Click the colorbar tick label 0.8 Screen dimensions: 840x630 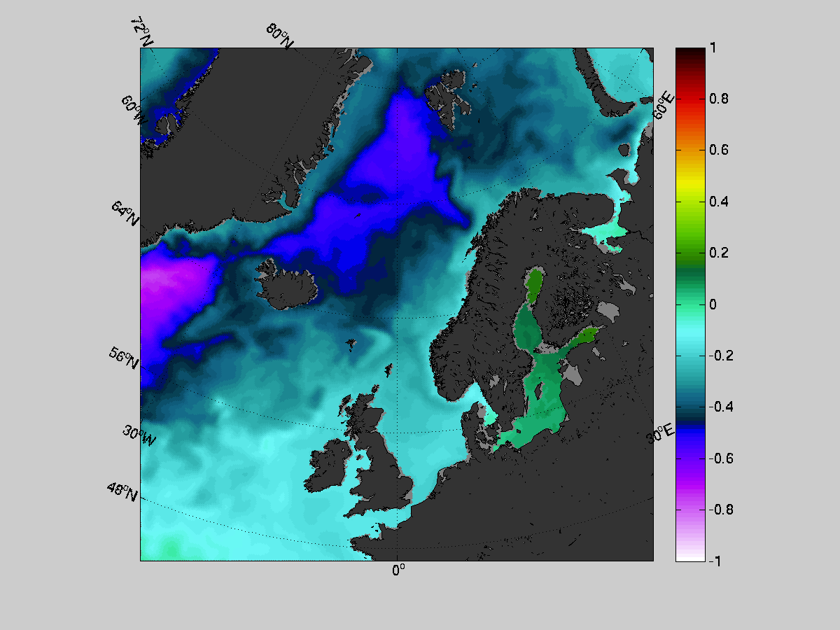click(717, 99)
